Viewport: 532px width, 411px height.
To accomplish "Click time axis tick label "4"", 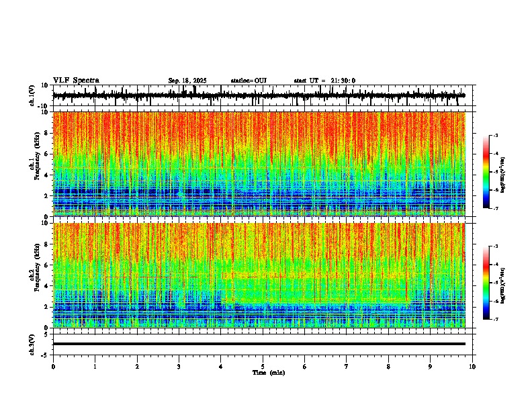I will [221, 367].
